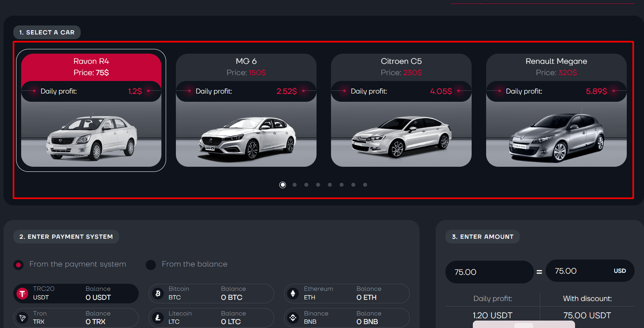This screenshot has height=328, width=644.
Task: Open the fourth carousel page dot
Action: (318, 185)
